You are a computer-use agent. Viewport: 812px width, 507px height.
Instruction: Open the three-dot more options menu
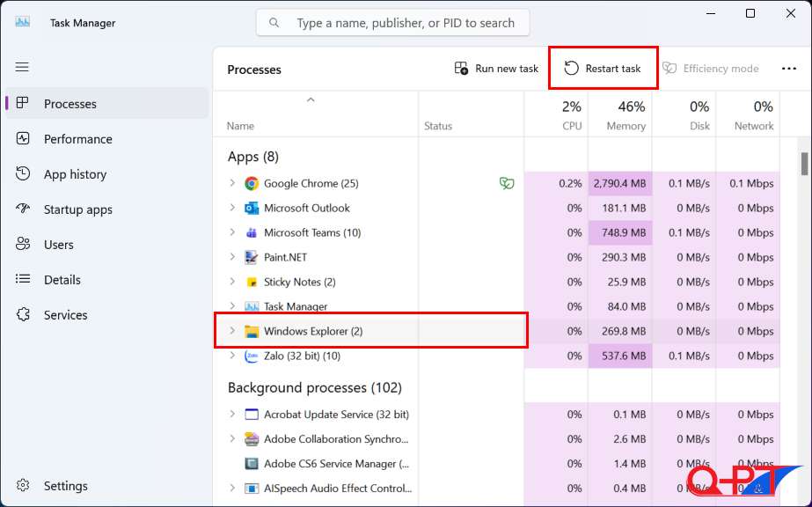789,69
